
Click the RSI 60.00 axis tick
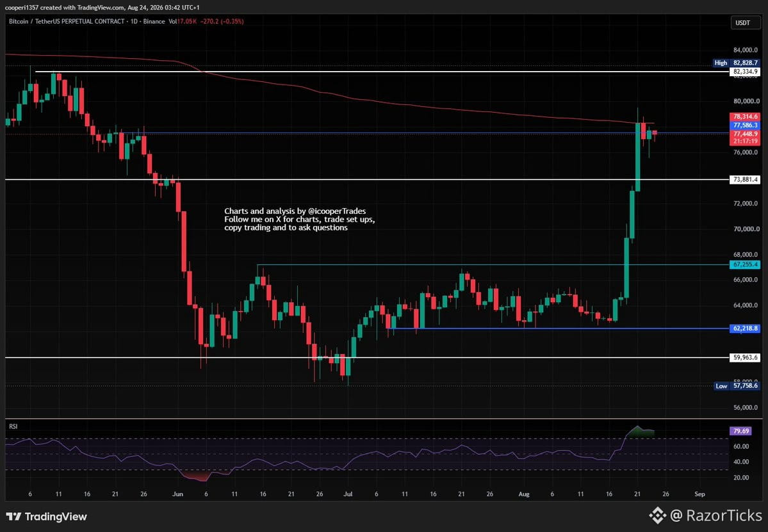pos(741,446)
